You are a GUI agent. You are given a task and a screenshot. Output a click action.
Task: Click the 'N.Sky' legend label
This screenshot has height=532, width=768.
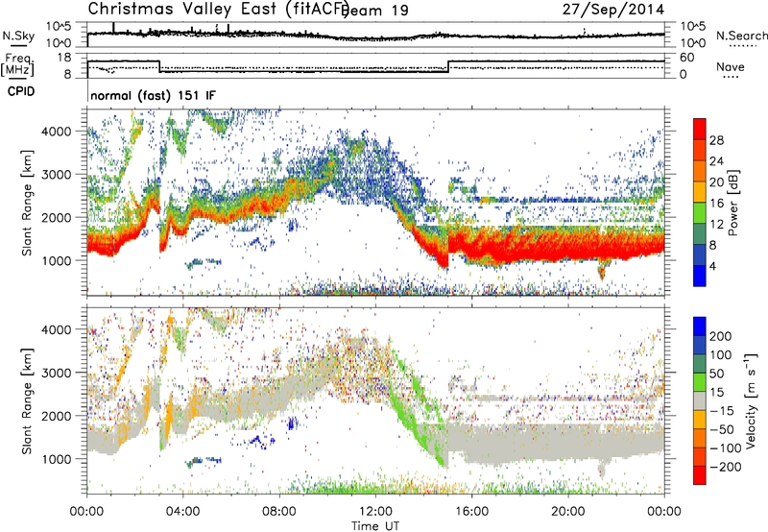[18, 36]
